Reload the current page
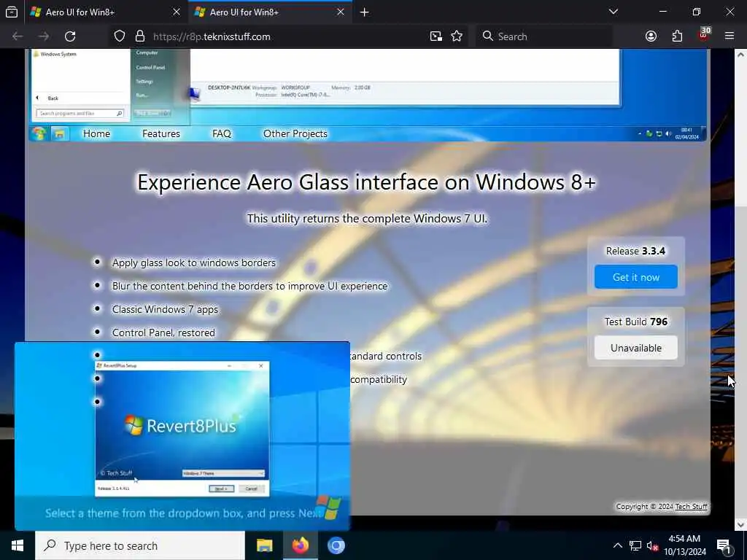This screenshot has height=560, width=747. 70,36
